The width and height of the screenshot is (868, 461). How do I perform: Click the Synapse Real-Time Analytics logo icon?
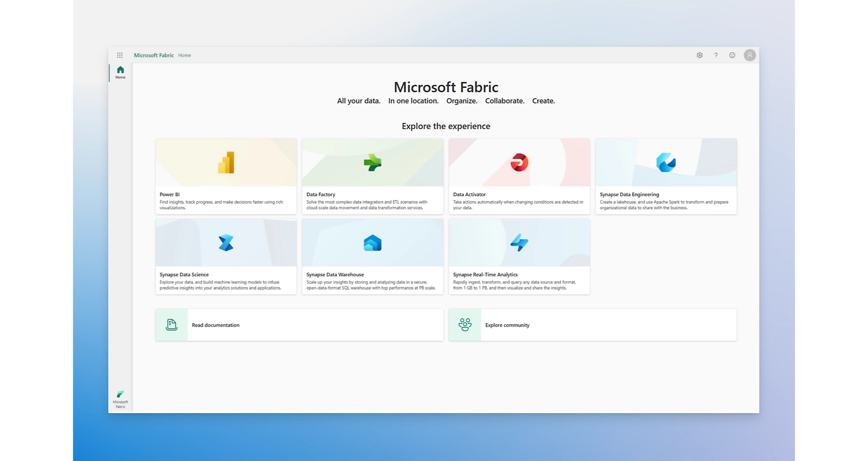pyautogui.click(x=519, y=243)
